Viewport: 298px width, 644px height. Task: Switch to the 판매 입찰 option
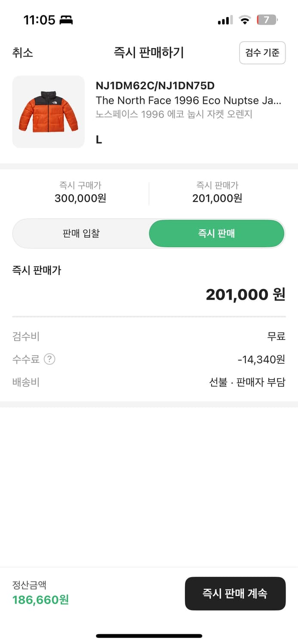click(x=81, y=233)
